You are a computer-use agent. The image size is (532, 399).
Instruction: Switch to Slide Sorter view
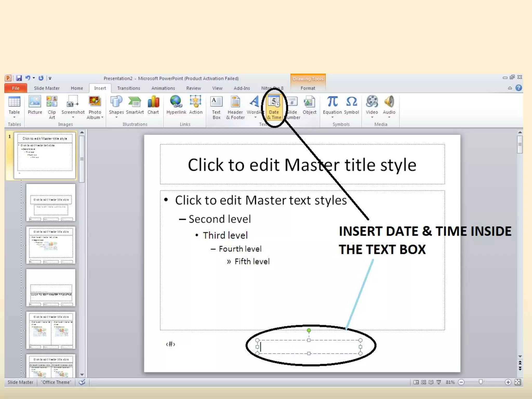click(423, 382)
